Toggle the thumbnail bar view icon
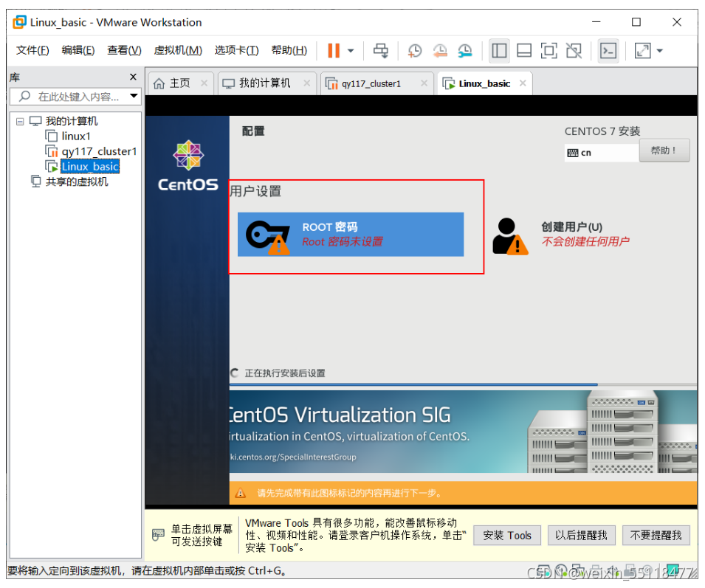 tap(524, 50)
